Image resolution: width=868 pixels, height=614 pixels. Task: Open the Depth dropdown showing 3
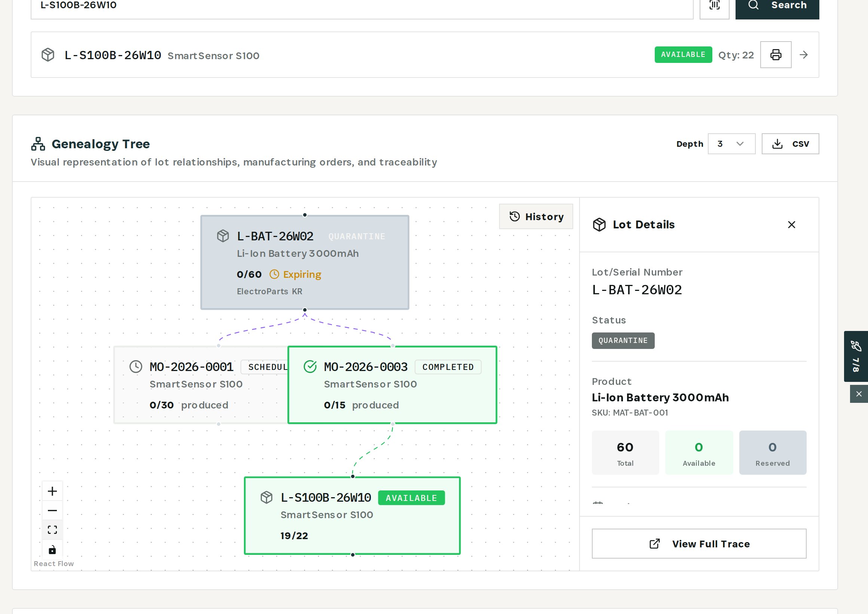[x=731, y=144]
